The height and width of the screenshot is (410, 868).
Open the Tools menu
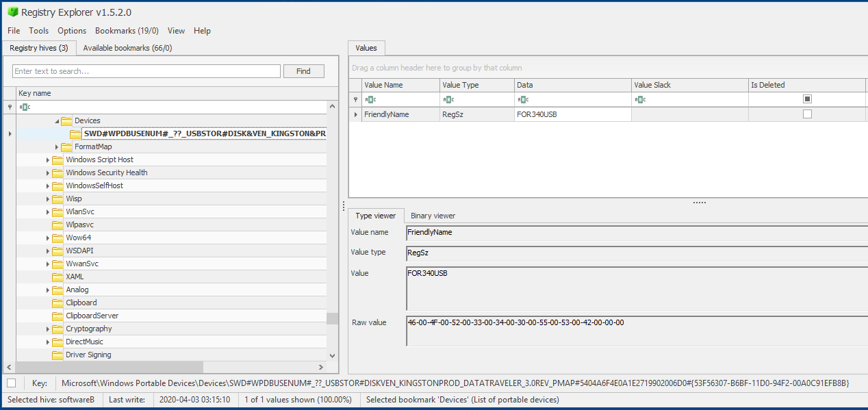[x=39, y=31]
